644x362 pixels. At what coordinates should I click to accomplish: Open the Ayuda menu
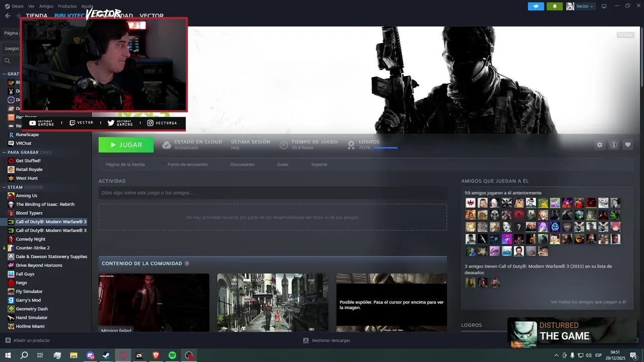coord(87,6)
